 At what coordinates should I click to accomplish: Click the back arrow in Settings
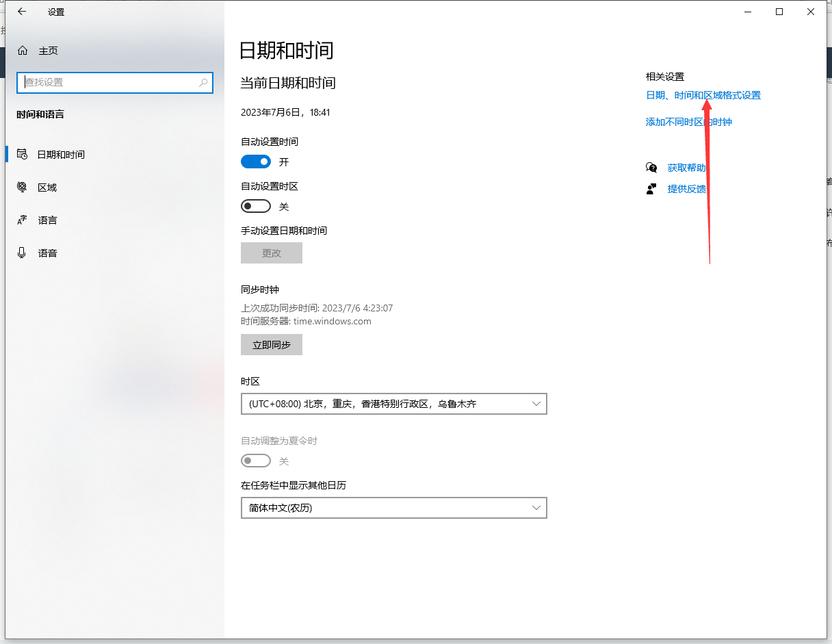click(22, 12)
